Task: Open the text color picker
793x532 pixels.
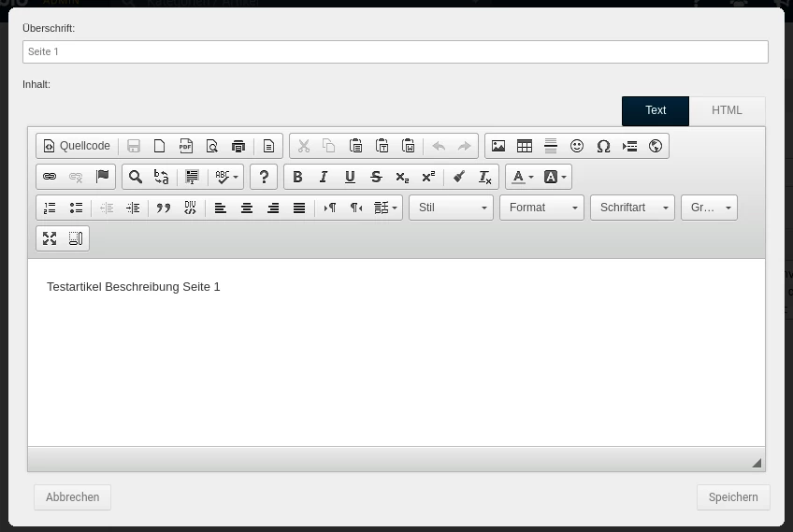Action: pyautogui.click(x=523, y=177)
